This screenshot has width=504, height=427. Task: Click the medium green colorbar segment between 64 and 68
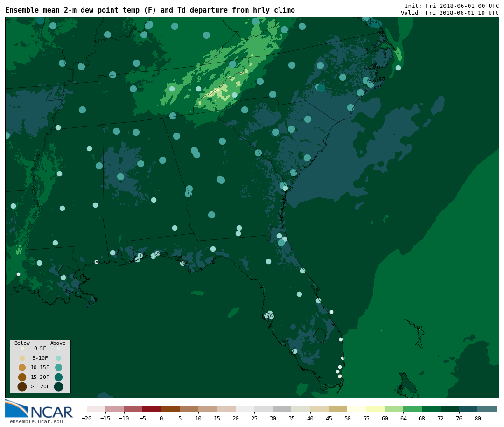pyautogui.click(x=413, y=409)
